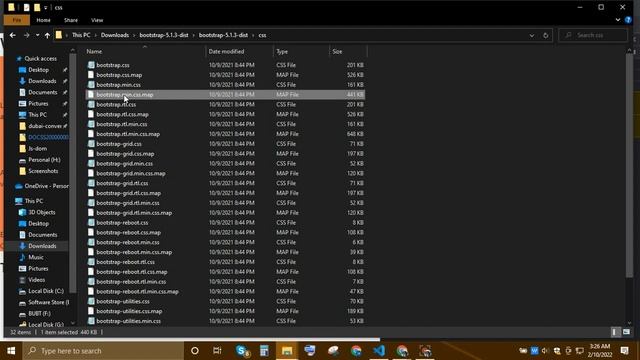The height and width of the screenshot is (360, 640).
Task: Select bootstrap-utilities.css file
Action: pos(123,301)
